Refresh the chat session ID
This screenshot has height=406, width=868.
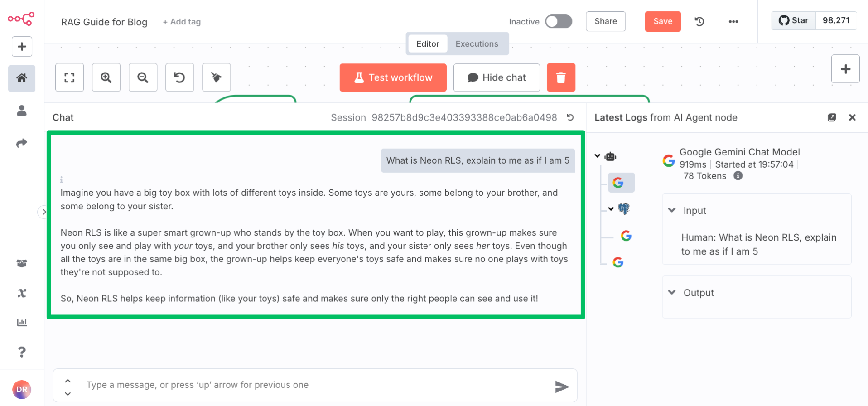pyautogui.click(x=570, y=117)
